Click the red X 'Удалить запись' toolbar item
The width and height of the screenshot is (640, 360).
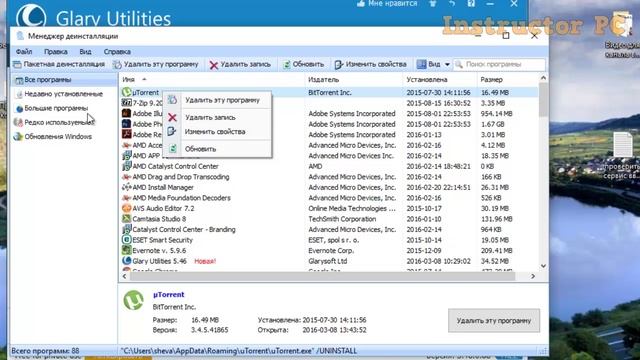coord(240,64)
